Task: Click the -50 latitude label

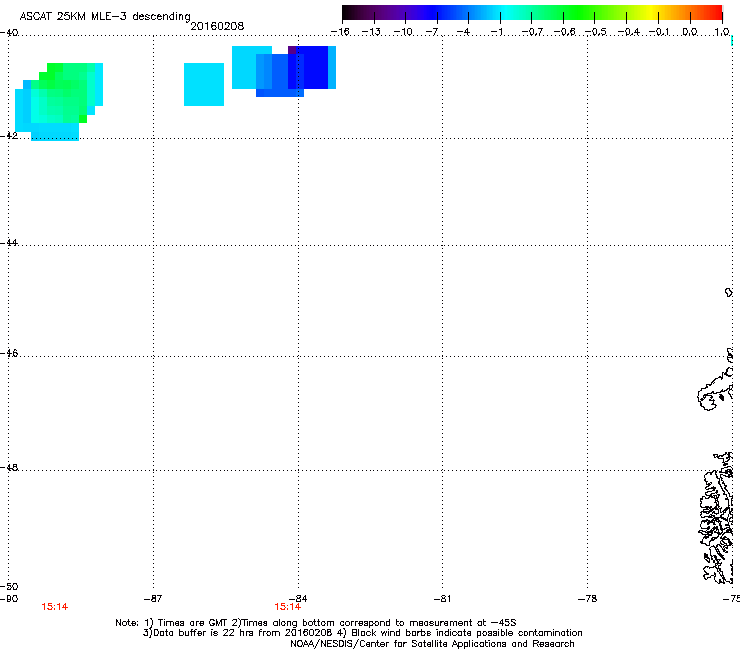Action: click(x=9, y=586)
